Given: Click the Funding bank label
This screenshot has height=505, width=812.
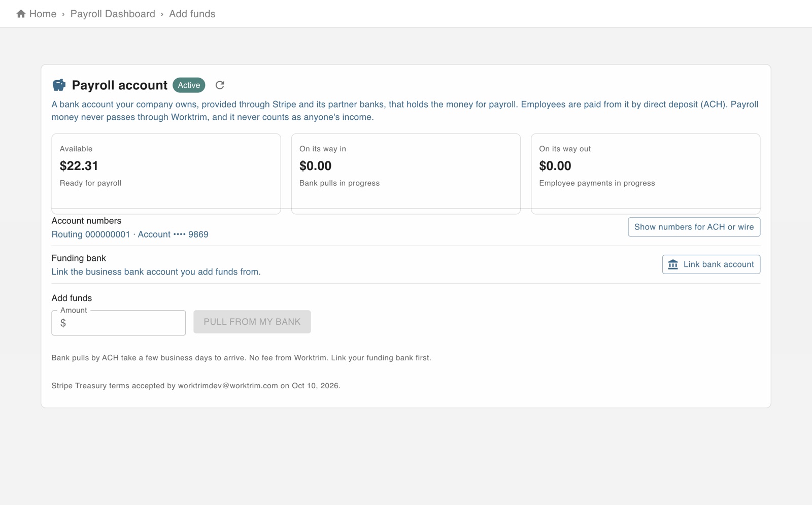Looking at the screenshot, I should point(79,258).
